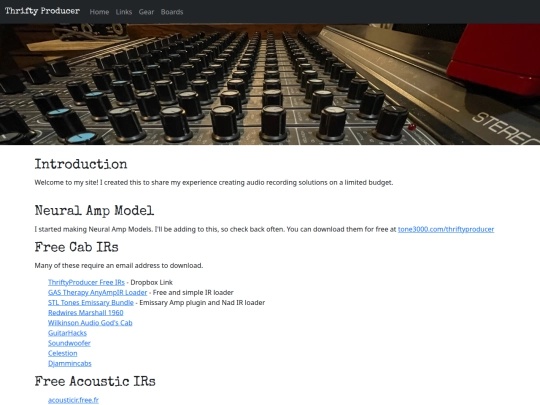Screen dimensions: 540x405
Task: Click the Introduction heading
Action: (x=81, y=164)
